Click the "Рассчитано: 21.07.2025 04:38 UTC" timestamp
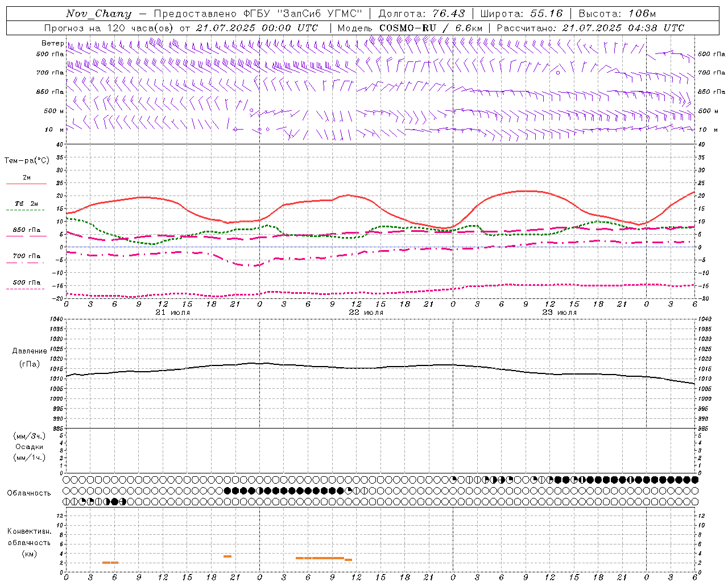This screenshot has height=582, width=728. point(590,28)
